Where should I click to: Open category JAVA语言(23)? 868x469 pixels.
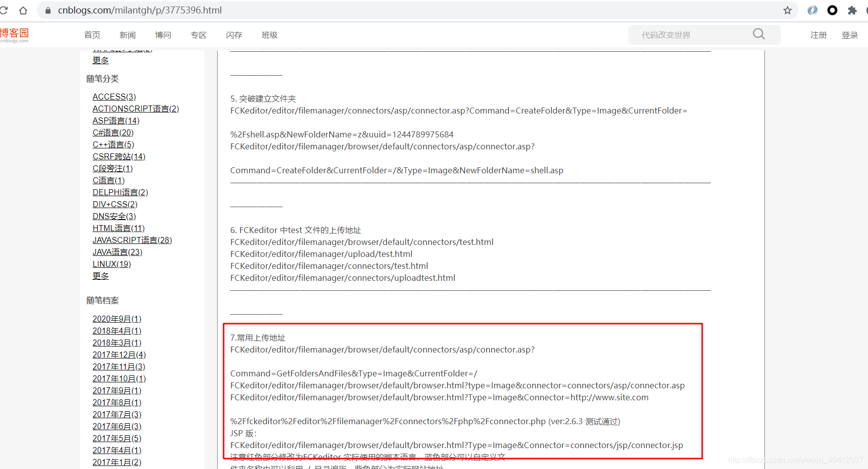pos(117,252)
